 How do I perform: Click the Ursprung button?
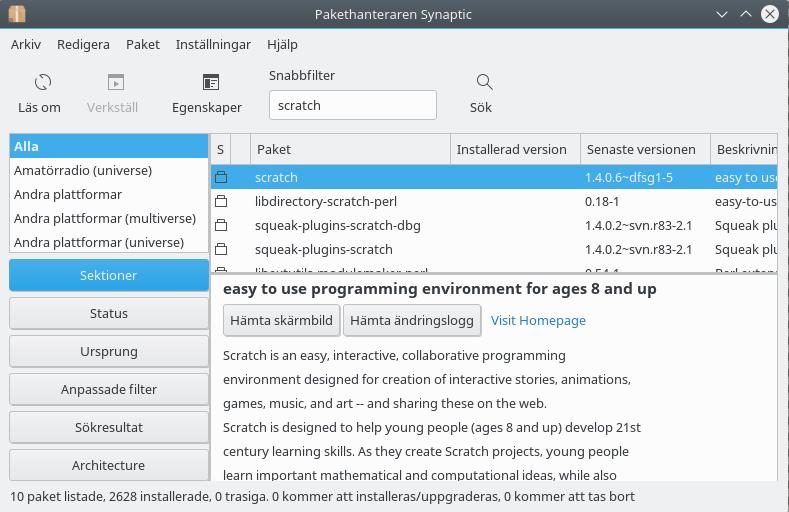109,351
